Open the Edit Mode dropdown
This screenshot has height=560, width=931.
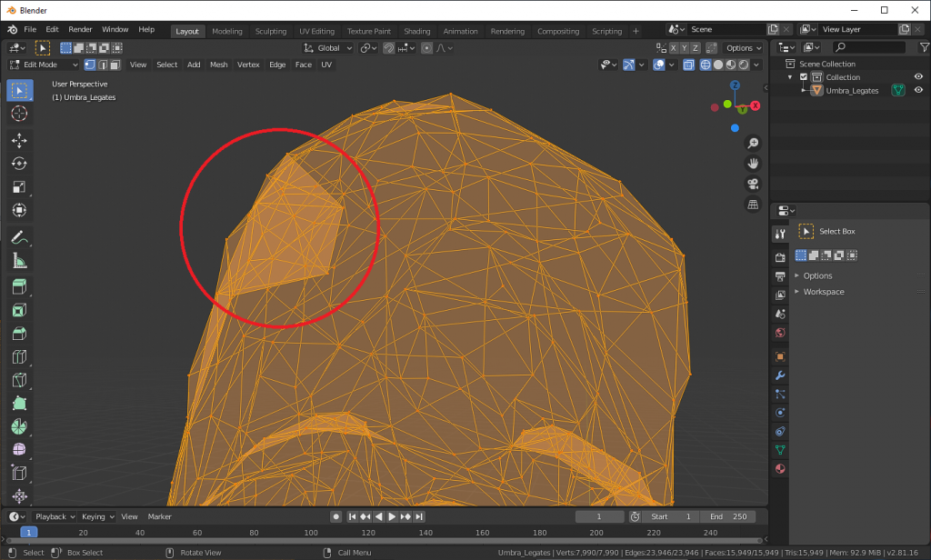(42, 65)
